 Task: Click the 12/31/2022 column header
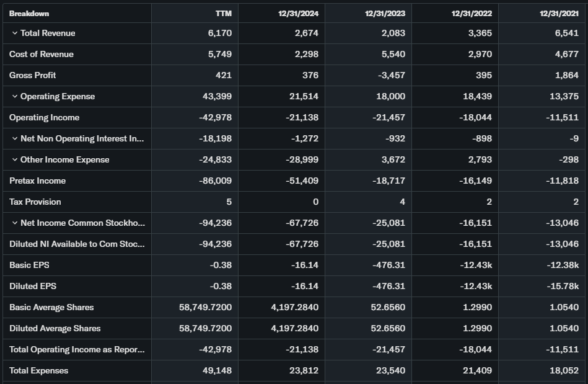pyautogui.click(x=472, y=13)
